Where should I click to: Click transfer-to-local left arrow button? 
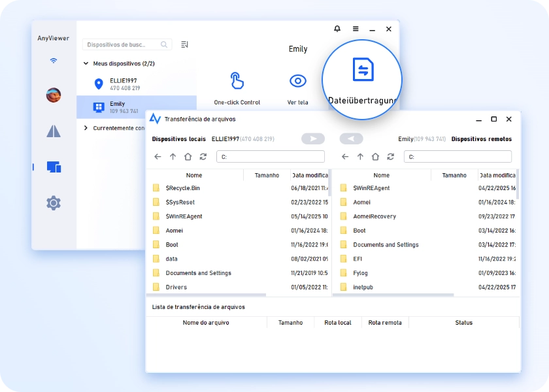[x=351, y=139]
